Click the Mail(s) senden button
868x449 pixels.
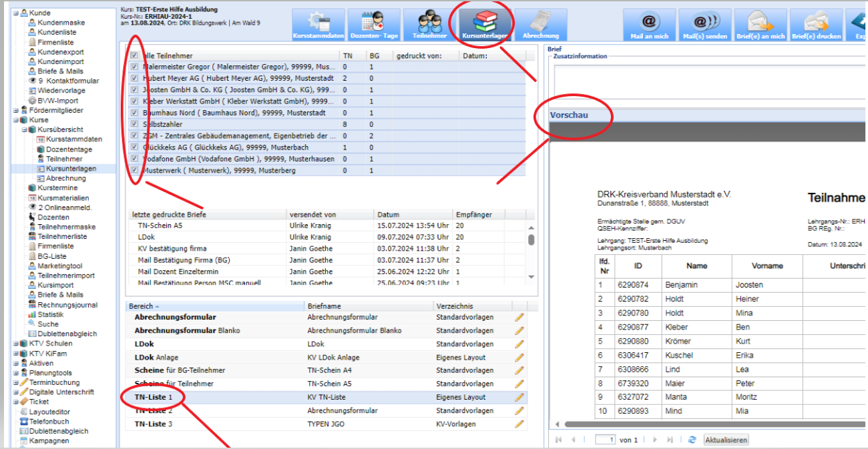(705, 25)
